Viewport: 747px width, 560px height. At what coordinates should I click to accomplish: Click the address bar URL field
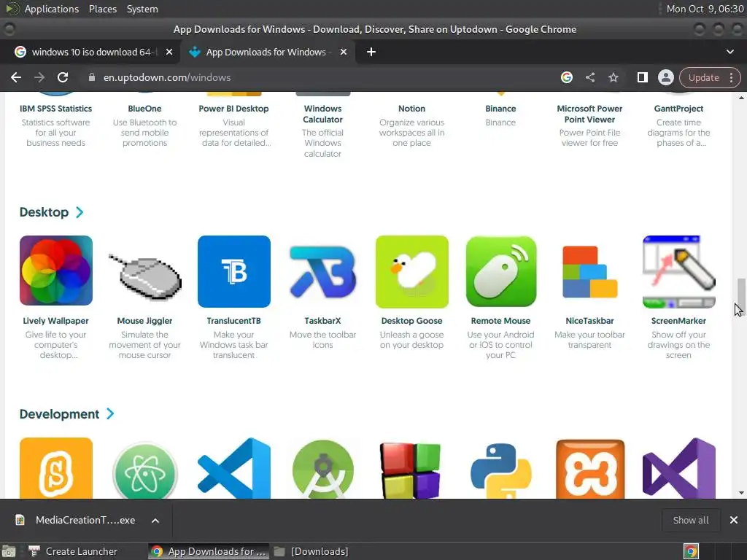320,77
